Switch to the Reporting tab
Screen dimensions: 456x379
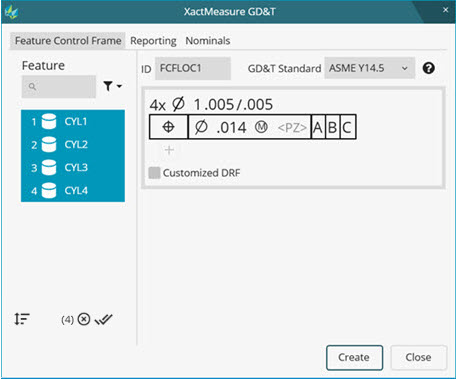[x=153, y=41]
